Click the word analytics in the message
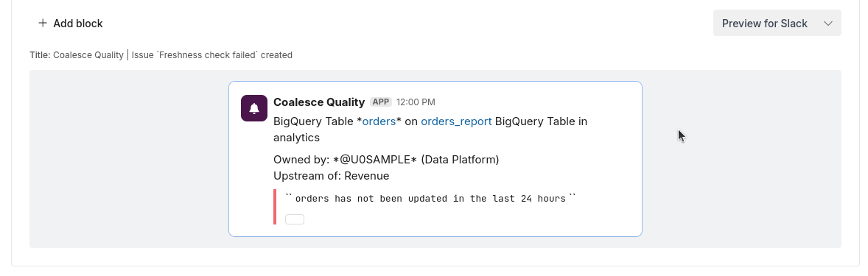Image resolution: width=868 pixels, height=276 pixels. (x=297, y=137)
